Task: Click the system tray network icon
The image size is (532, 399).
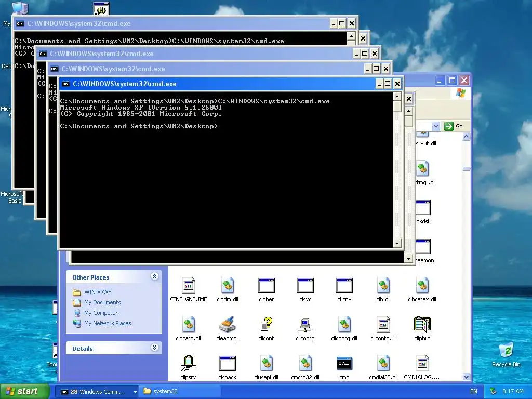Action: pyautogui.click(x=494, y=391)
